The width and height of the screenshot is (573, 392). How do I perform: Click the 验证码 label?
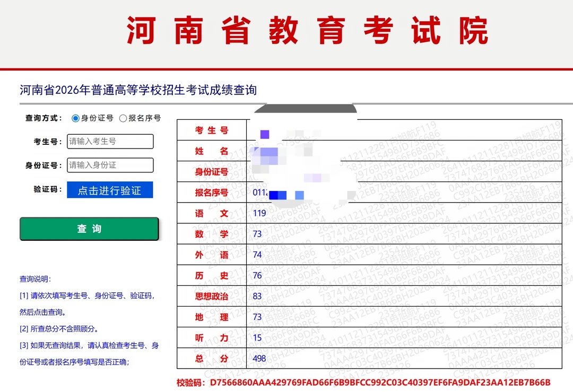pyautogui.click(x=48, y=189)
